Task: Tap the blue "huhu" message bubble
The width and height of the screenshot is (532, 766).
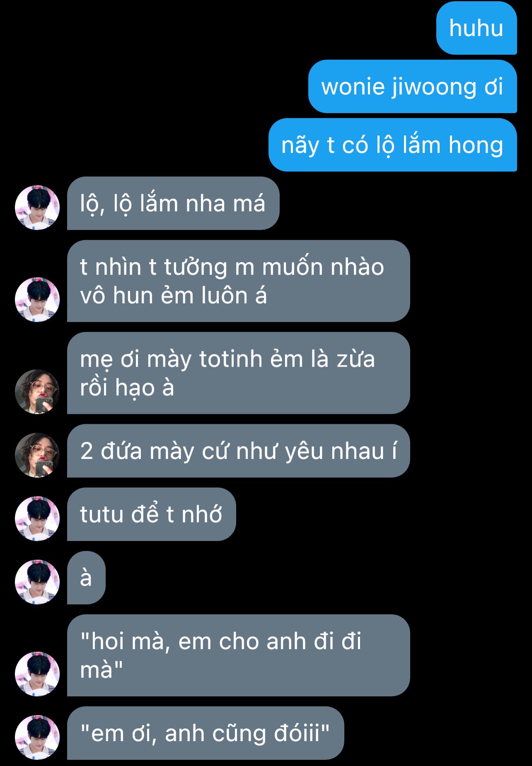Action: click(x=476, y=28)
